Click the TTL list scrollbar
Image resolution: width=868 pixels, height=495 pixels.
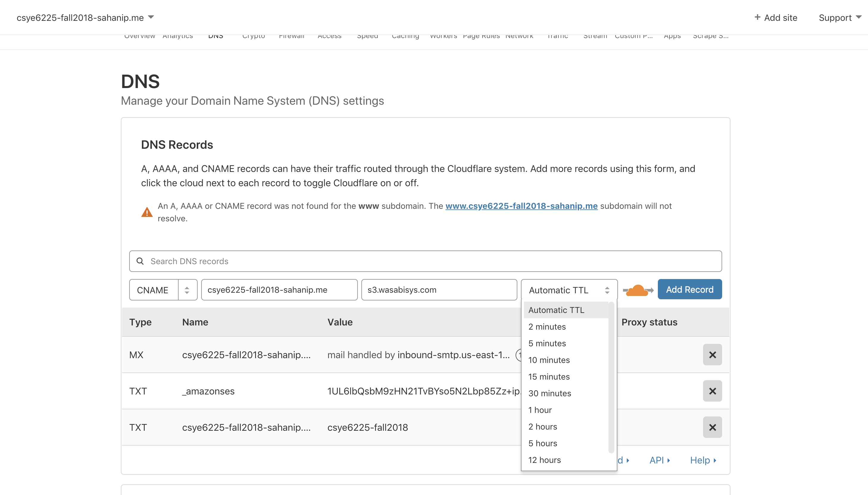[611, 377]
